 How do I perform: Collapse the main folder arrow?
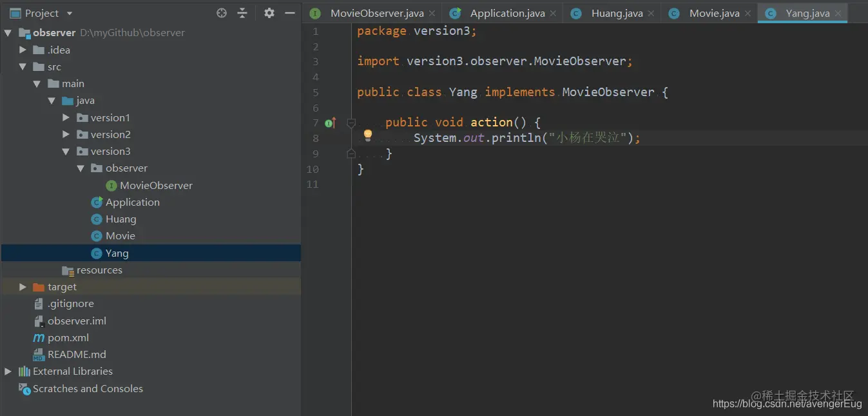tap(38, 83)
